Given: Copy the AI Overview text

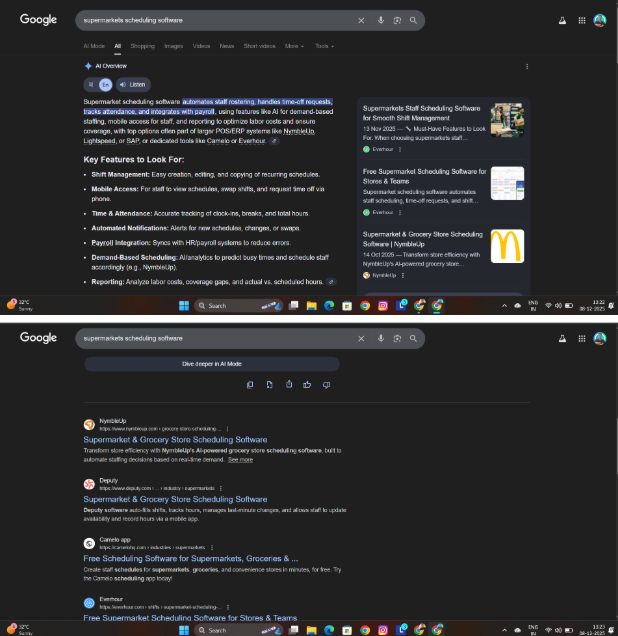Looking at the screenshot, I should coord(250,385).
